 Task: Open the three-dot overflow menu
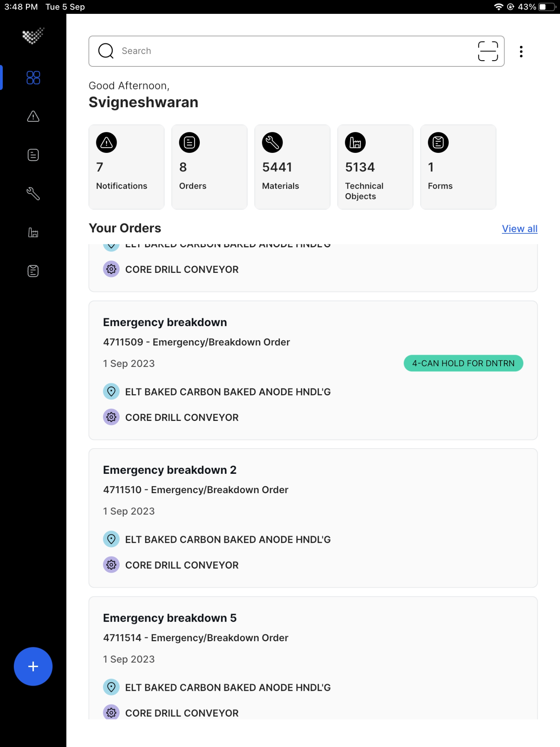click(x=521, y=51)
